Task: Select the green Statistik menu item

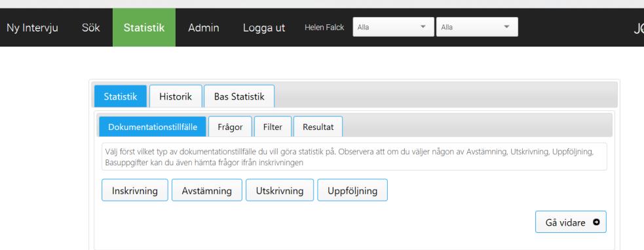Action: pyautogui.click(x=144, y=28)
